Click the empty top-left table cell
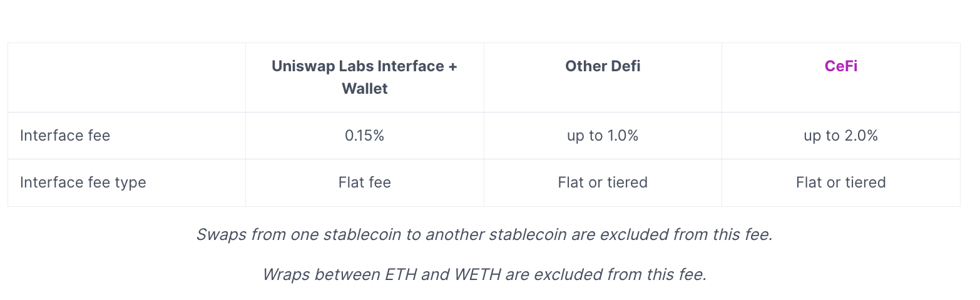The height and width of the screenshot is (300, 980). pos(126,77)
